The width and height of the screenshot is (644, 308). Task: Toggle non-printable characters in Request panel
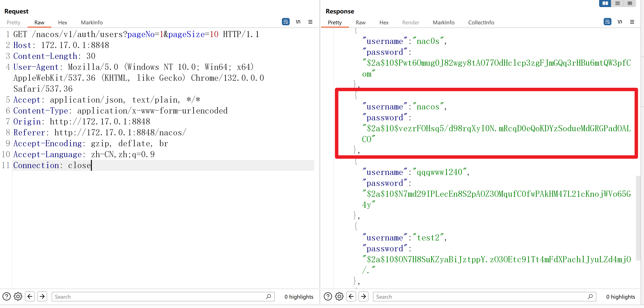click(x=298, y=22)
